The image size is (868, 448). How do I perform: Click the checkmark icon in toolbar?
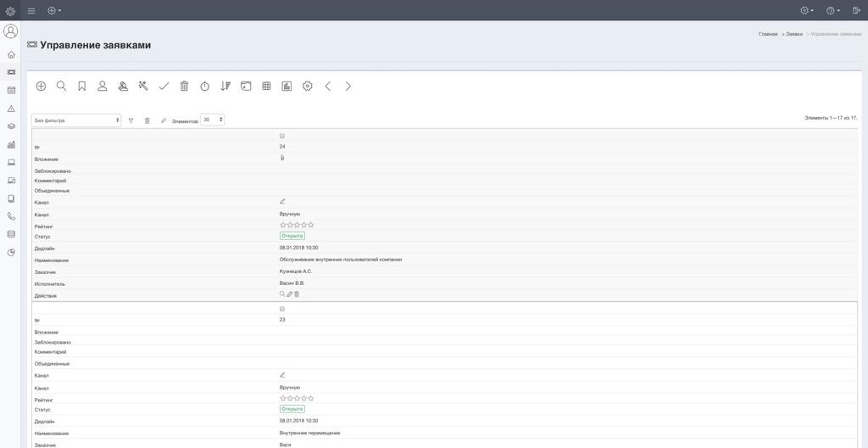(164, 87)
